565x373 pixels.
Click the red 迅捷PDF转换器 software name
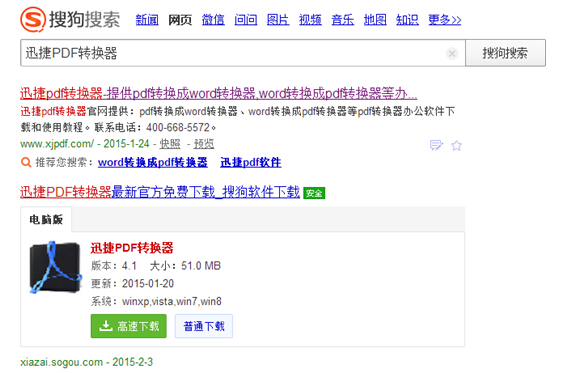[x=132, y=248]
